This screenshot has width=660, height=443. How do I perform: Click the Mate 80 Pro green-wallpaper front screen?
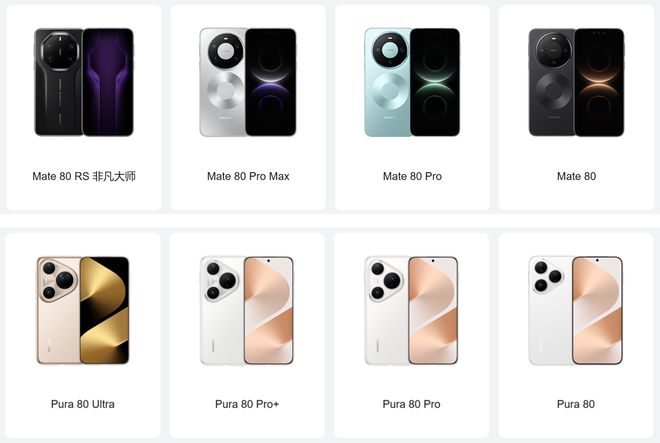tap(435, 82)
